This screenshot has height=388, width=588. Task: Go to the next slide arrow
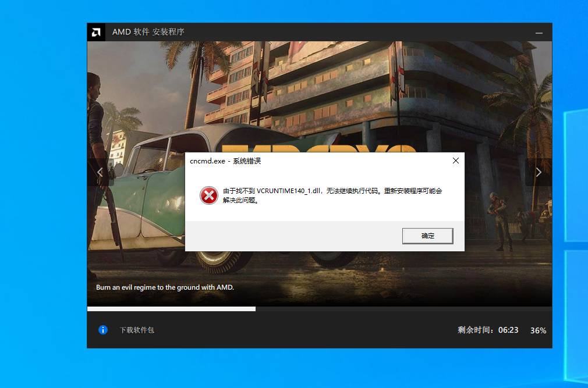click(x=539, y=172)
